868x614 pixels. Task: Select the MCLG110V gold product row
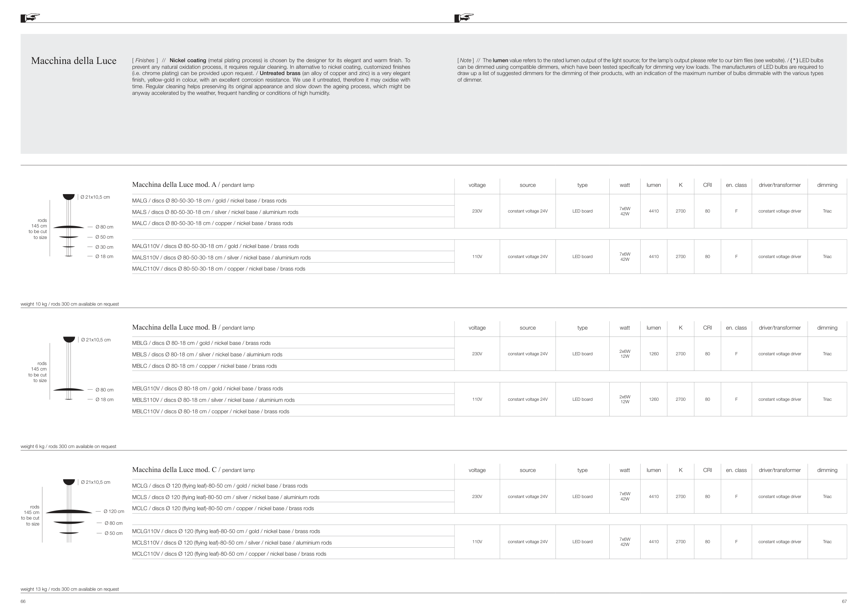coord(226,532)
